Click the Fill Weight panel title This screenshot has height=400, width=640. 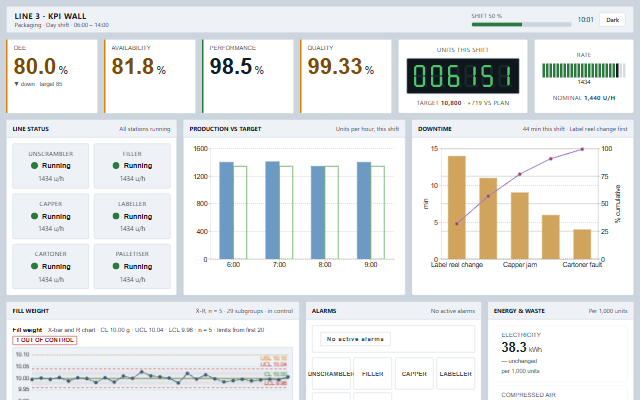31,311
